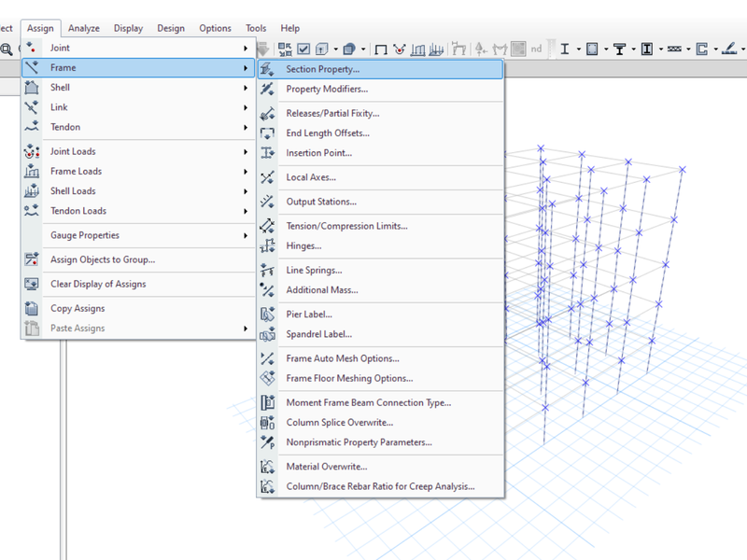
Task: Open Nonprismatic Property Parameters
Action: click(380, 442)
